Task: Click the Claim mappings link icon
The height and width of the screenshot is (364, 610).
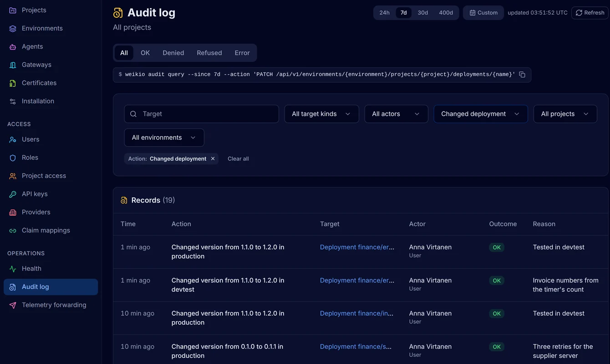Action: (13, 230)
